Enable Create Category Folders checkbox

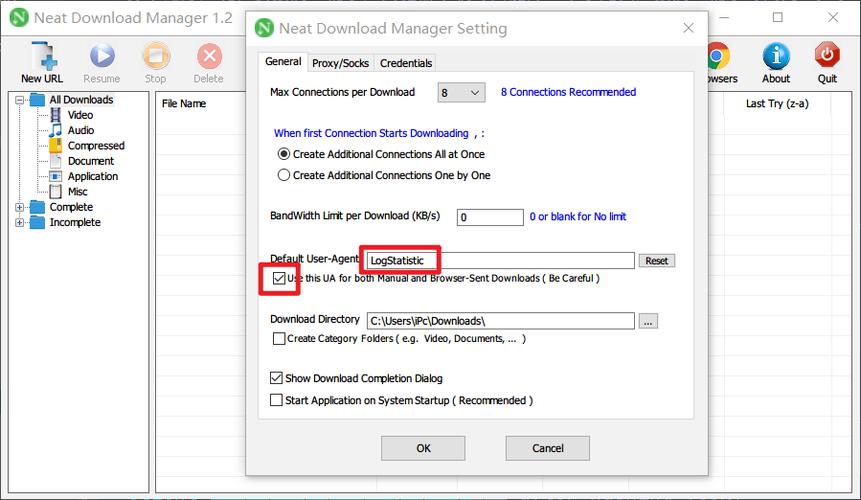point(278,339)
